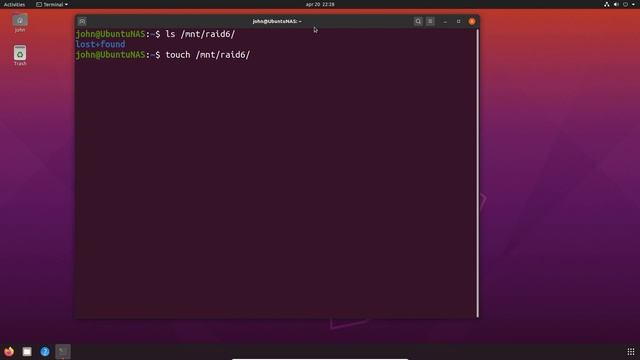Open the John home folder desktop icon
This screenshot has width=640, height=360.
coord(20,23)
